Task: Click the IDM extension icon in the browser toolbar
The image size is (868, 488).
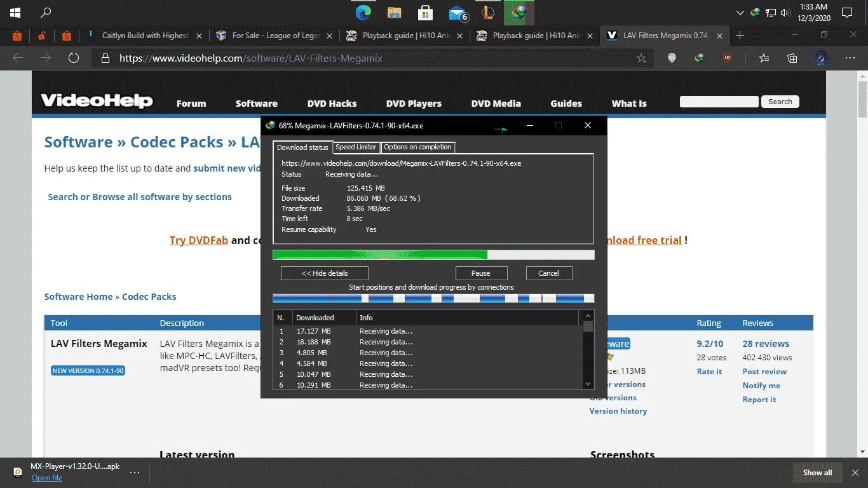Action: (700, 58)
